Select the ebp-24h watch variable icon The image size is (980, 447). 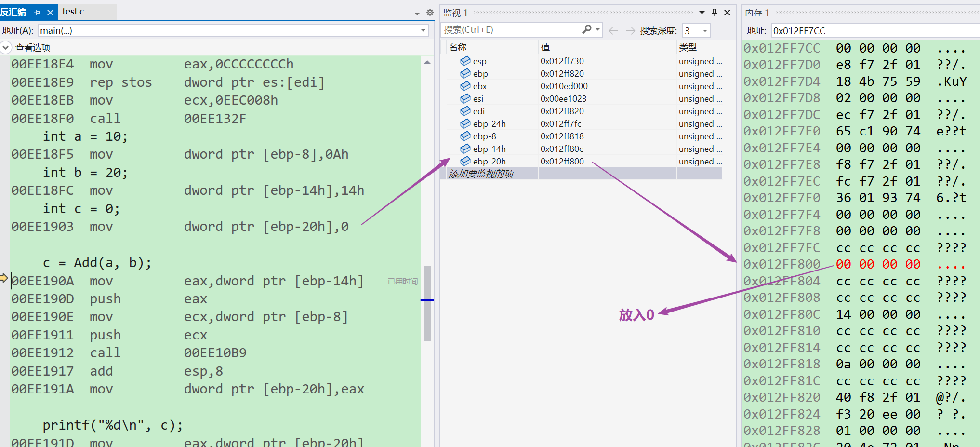[x=465, y=123]
